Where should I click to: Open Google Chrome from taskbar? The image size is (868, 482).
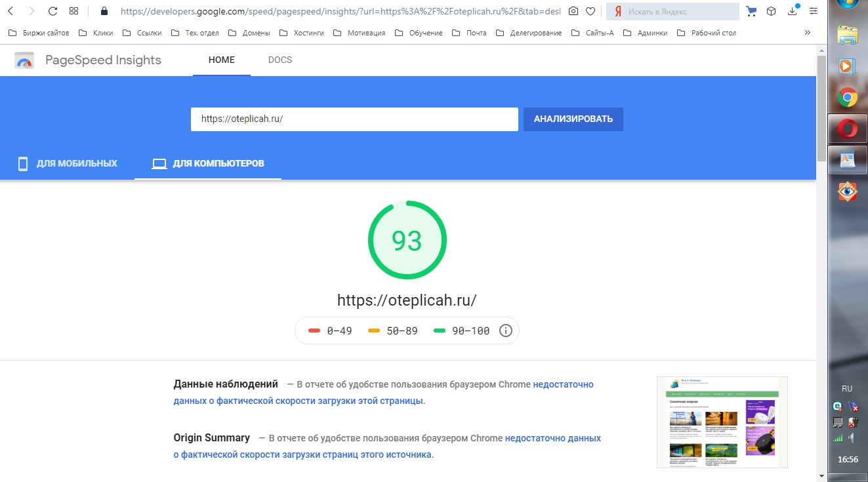coord(847,98)
